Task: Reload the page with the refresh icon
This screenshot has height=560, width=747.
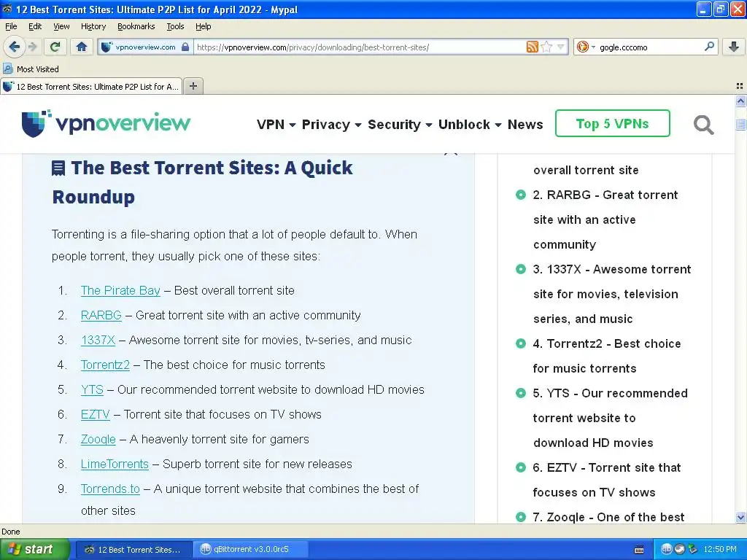Action: pyautogui.click(x=55, y=47)
